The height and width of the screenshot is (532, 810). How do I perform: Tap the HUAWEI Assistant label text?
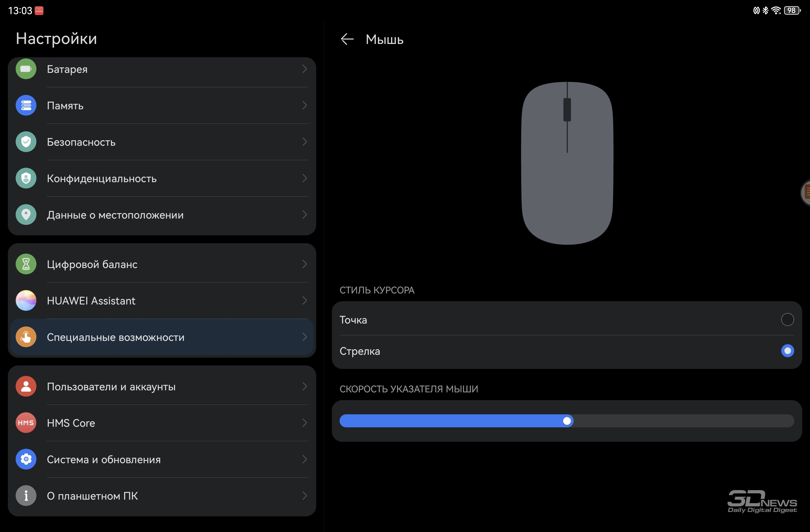[91, 301]
